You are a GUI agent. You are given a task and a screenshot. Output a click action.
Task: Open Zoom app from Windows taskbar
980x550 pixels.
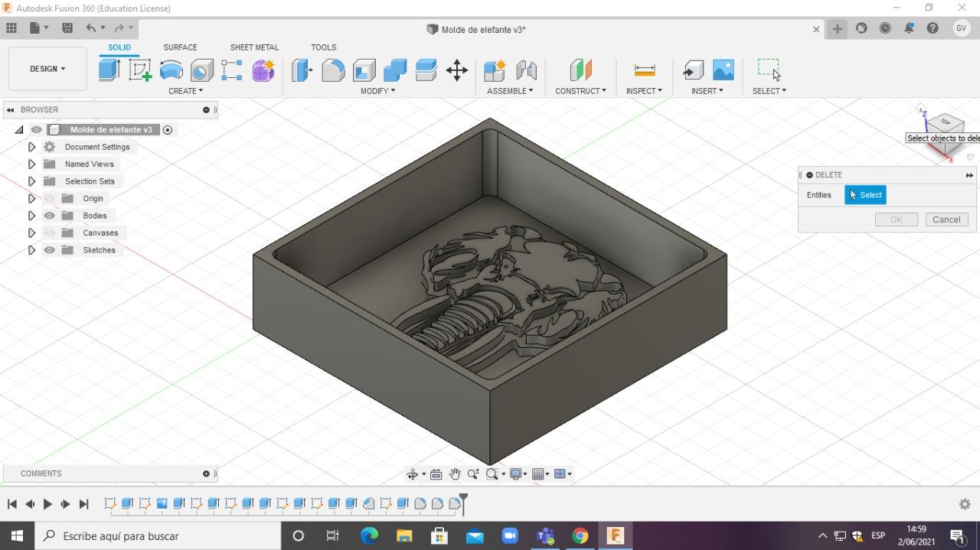(x=510, y=536)
